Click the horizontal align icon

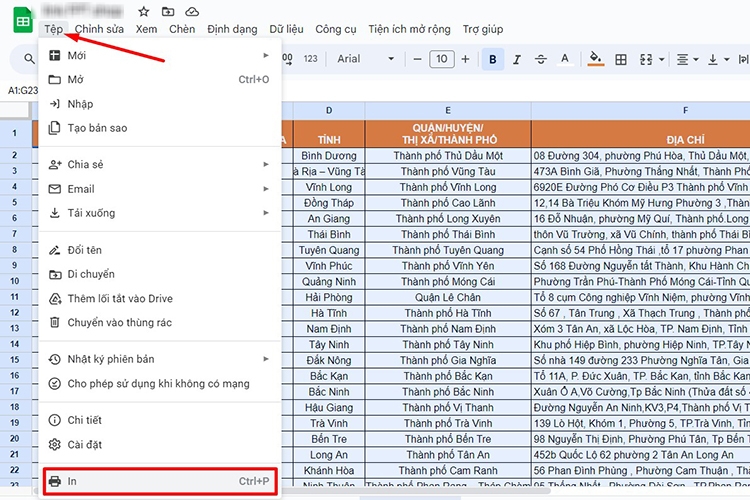(x=683, y=59)
